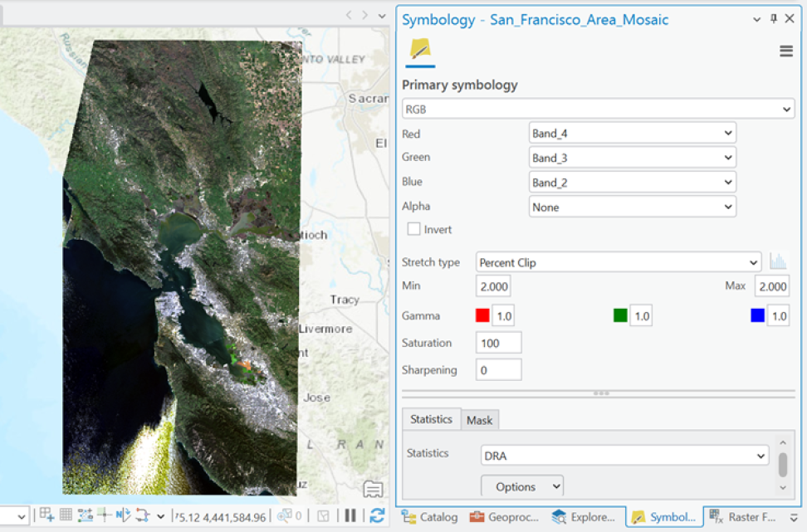The height and width of the screenshot is (532, 807).
Task: Go to previous view tab arrow
Action: [349, 15]
